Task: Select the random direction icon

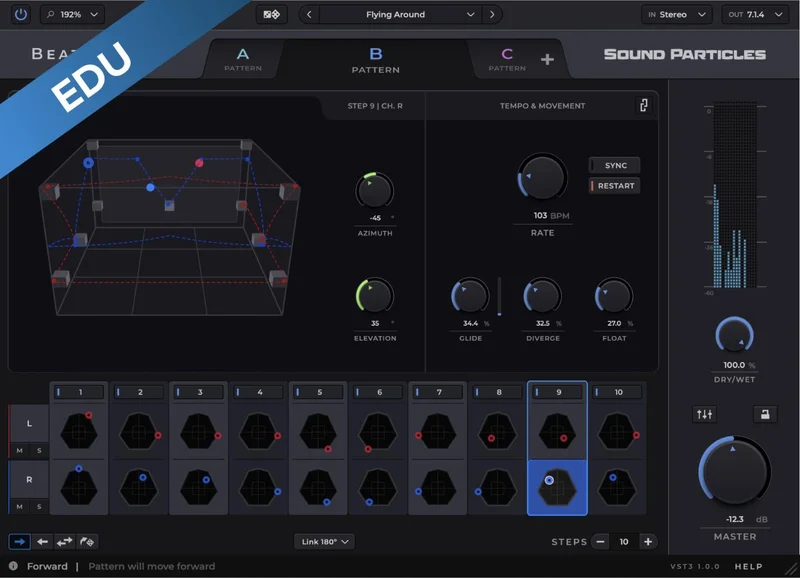Action: pos(87,542)
